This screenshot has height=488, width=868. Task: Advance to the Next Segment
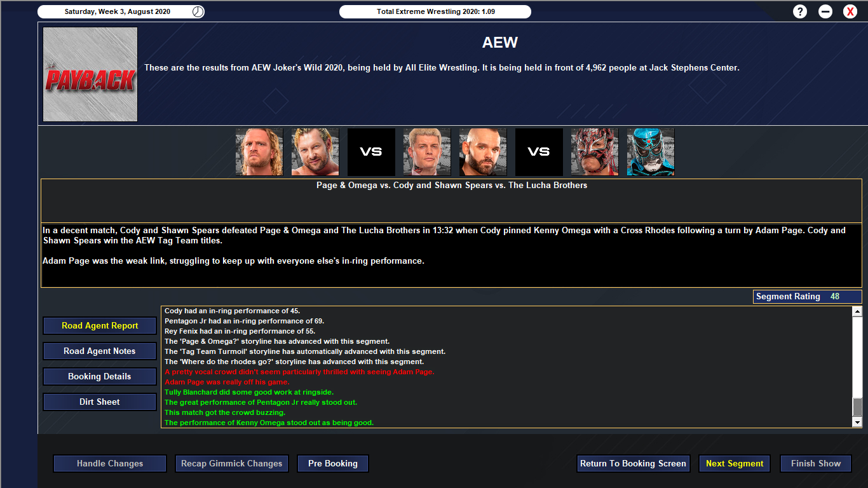pyautogui.click(x=735, y=463)
